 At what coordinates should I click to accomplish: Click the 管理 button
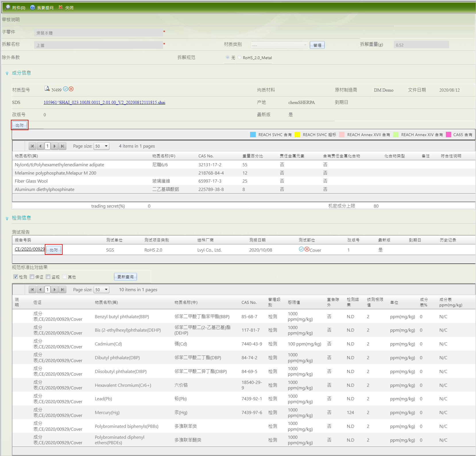pos(317,45)
